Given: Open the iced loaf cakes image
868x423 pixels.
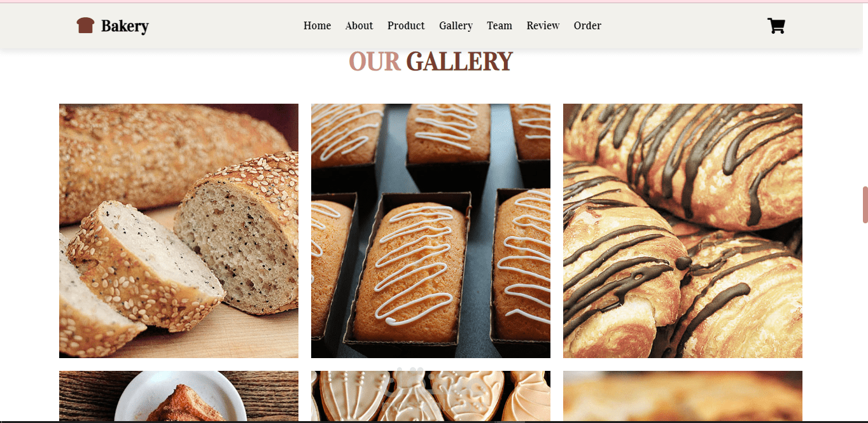Looking at the screenshot, I should 431,231.
